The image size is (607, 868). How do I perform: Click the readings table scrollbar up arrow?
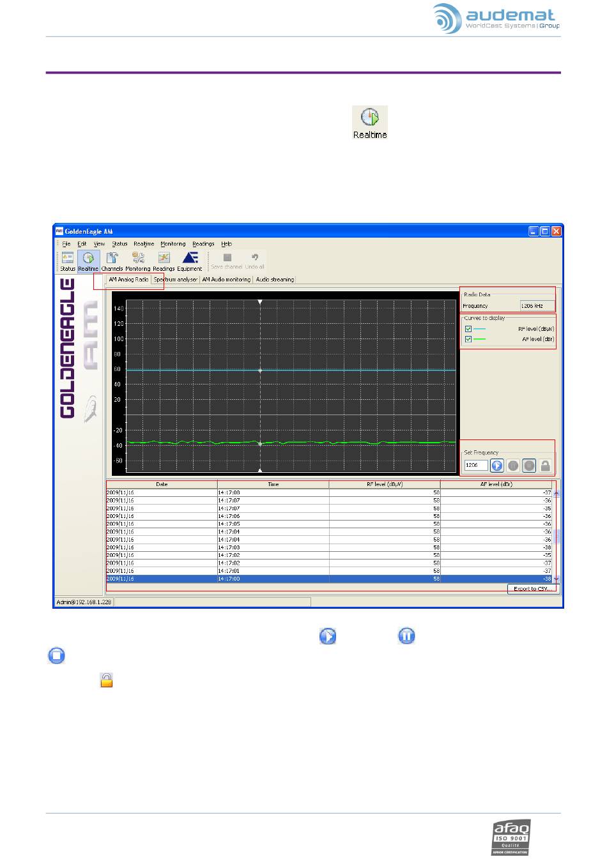556,494
